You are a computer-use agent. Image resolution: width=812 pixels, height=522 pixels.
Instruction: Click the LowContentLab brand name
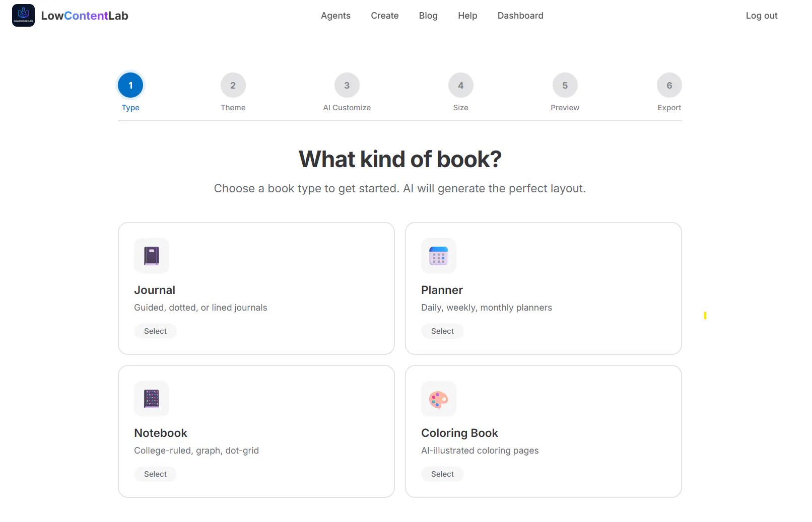click(x=85, y=16)
